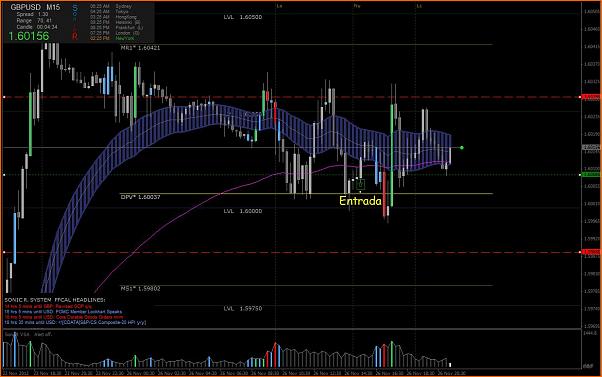
Task: Open the FOMC Member Lockhart Speaks headline
Action: 63,312
